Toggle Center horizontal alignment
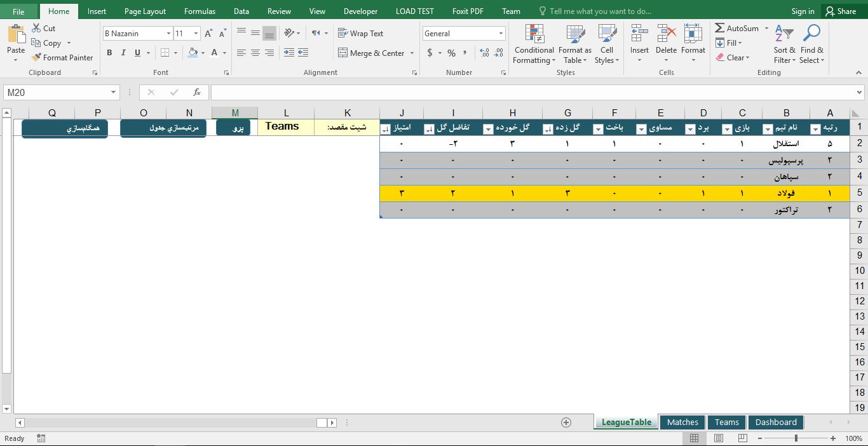Screen dimensions: 868x446 click(255, 53)
